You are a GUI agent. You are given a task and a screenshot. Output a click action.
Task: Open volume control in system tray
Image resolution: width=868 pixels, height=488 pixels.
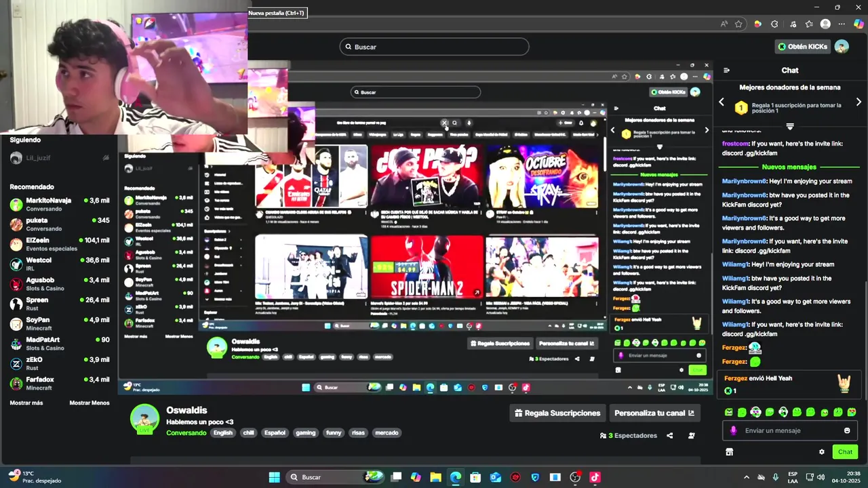tap(821, 477)
